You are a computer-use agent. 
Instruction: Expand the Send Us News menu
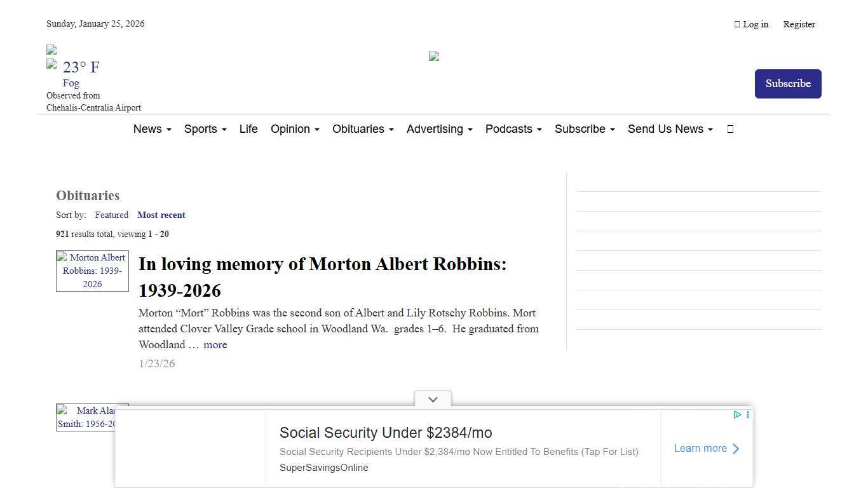pos(670,129)
